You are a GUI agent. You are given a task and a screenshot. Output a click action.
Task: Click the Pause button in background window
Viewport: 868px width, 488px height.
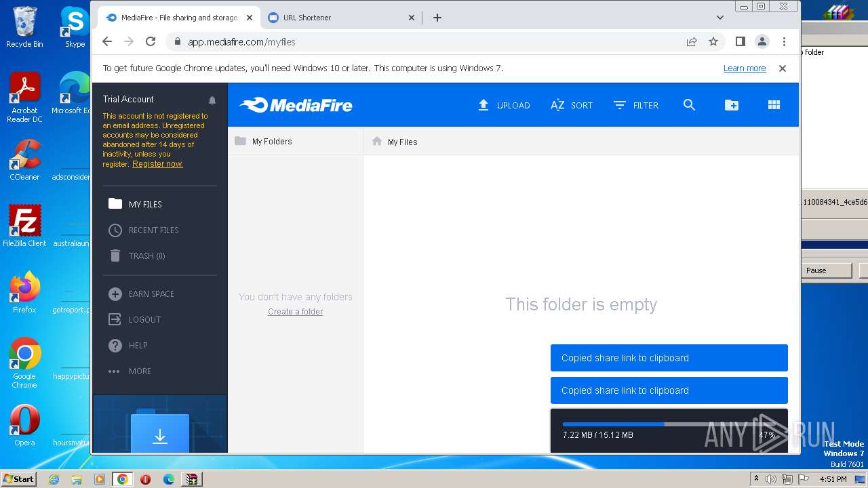coord(826,270)
